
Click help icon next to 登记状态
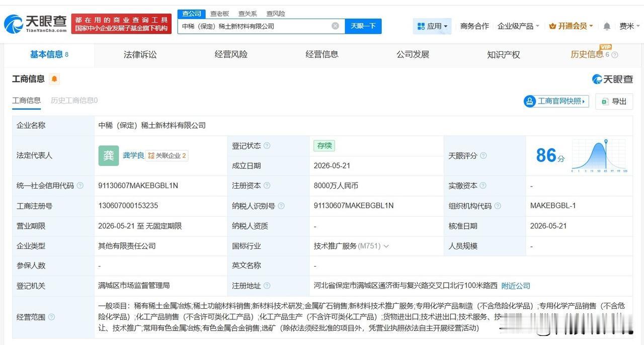(267, 146)
